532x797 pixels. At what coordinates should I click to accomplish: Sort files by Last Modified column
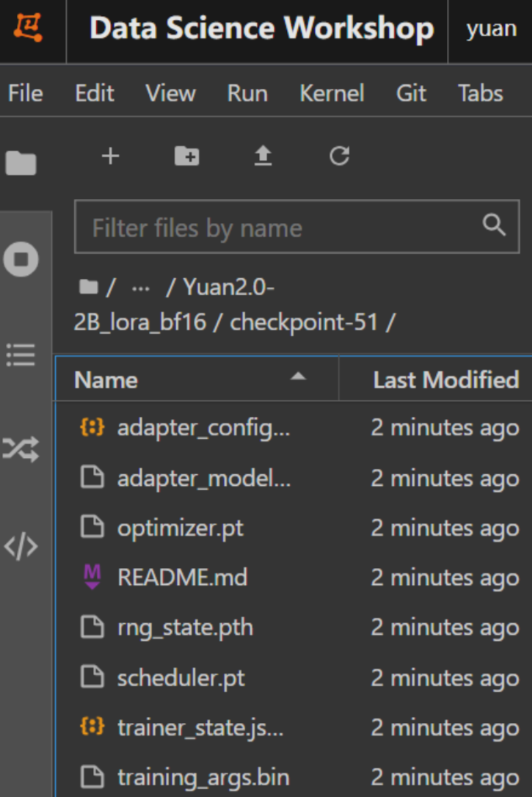tap(446, 379)
